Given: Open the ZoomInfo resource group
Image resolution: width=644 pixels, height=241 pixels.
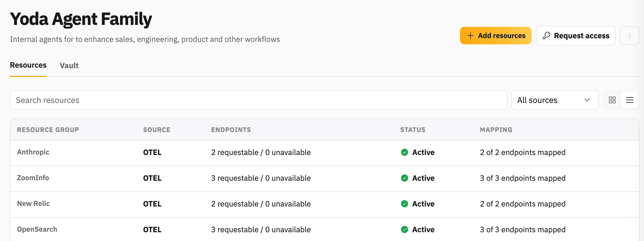Looking at the screenshot, I should point(33,178).
